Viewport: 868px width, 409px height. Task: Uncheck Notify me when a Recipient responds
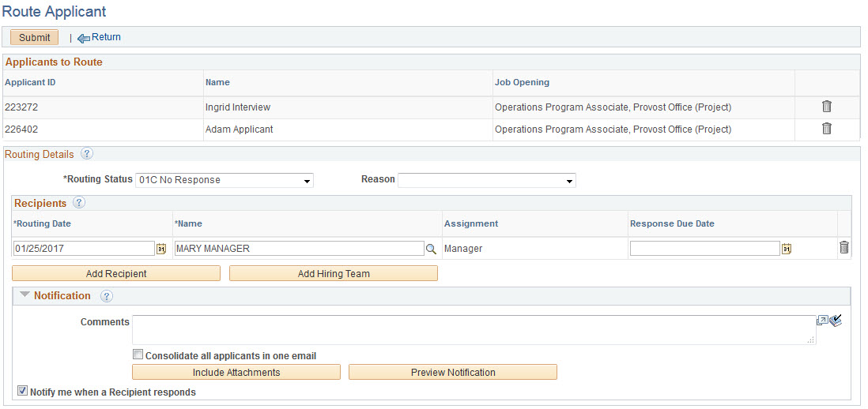point(22,391)
